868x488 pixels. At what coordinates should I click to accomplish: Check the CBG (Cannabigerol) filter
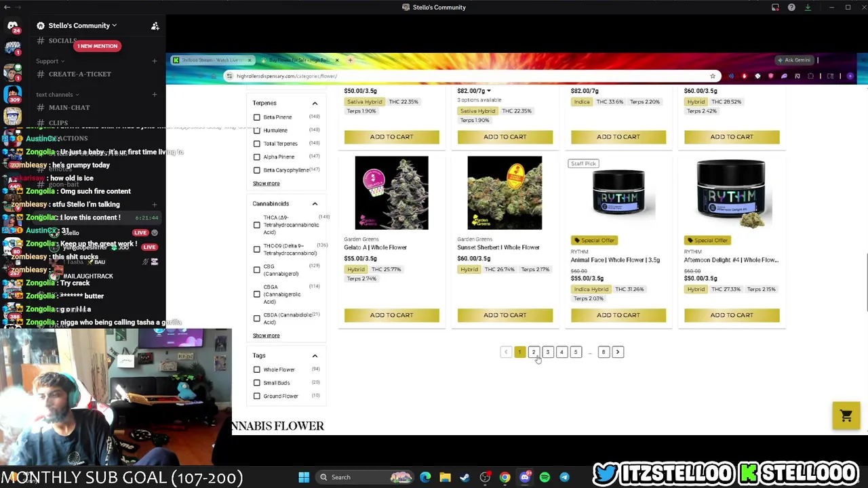tap(256, 270)
